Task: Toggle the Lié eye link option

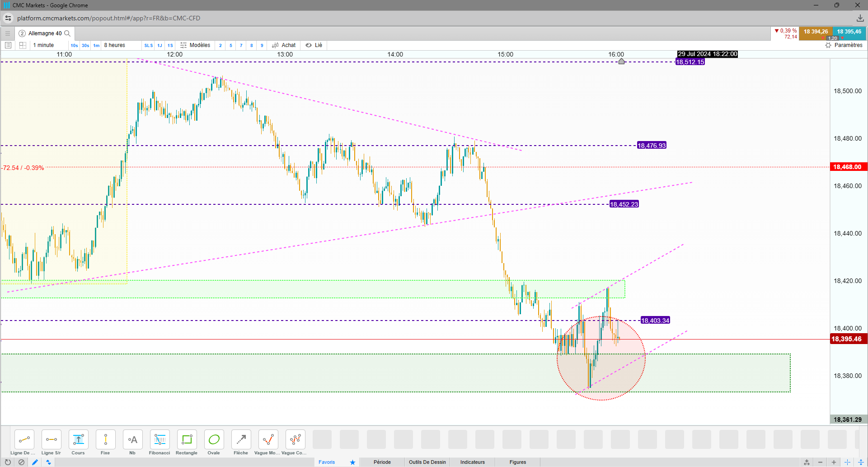Action: click(314, 45)
